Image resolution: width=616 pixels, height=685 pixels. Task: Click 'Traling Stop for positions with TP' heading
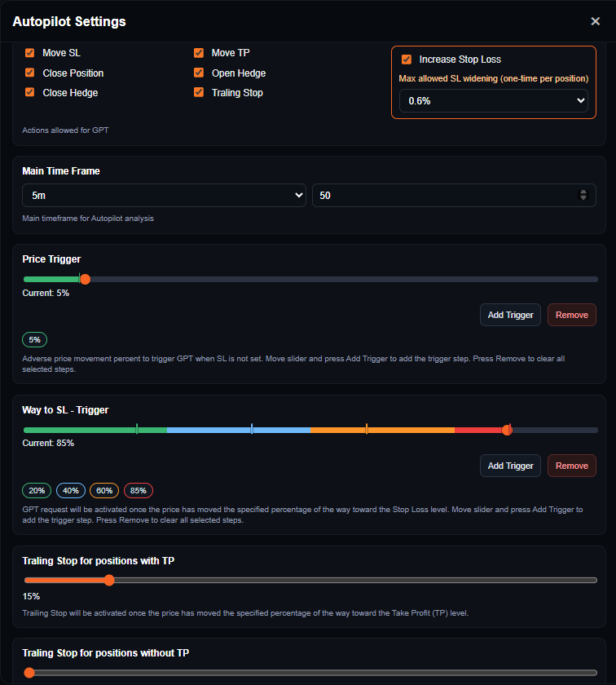(99, 561)
